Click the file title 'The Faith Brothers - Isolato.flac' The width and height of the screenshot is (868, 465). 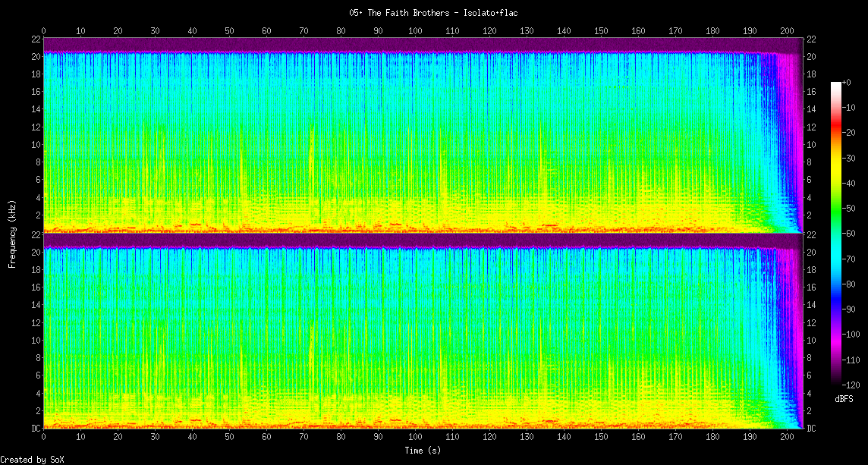(433, 13)
